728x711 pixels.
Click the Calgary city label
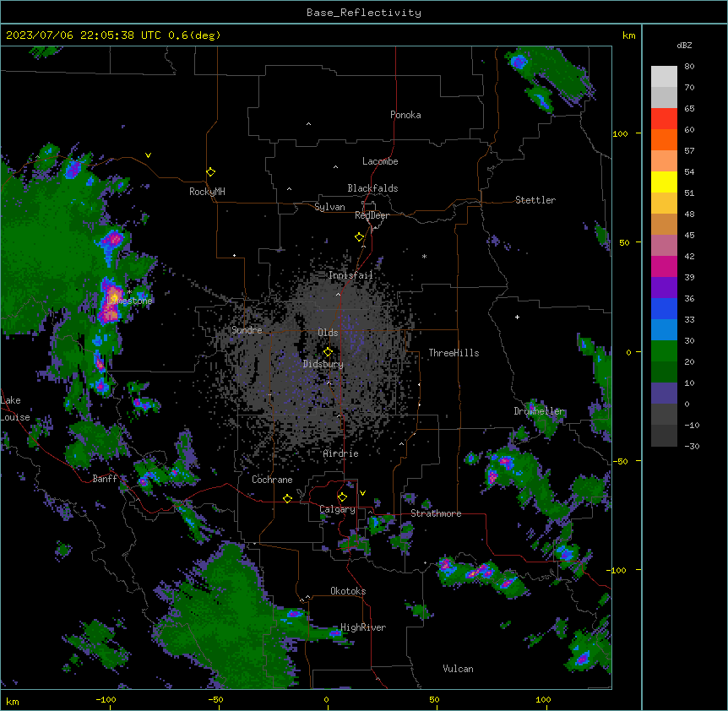pos(338,509)
